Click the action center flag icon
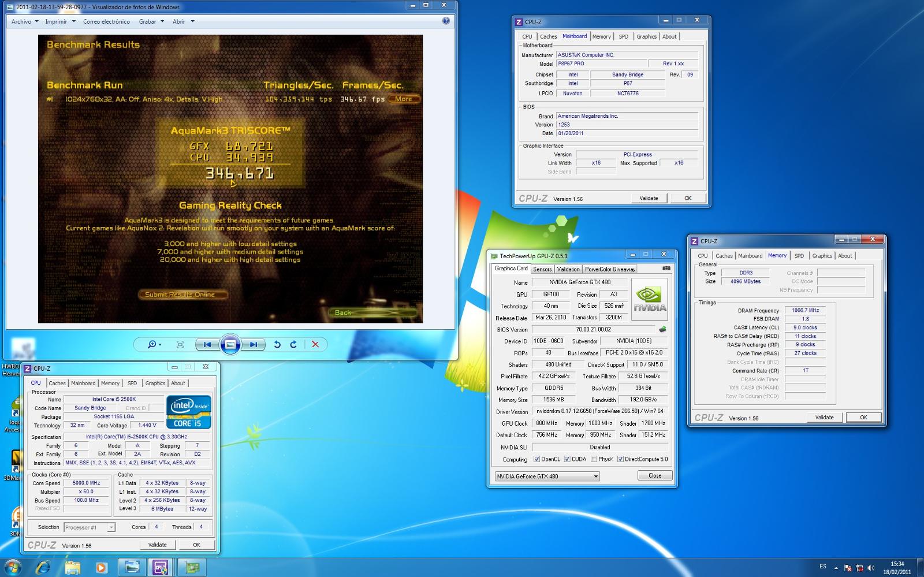Viewport: 924px width, 577px height. 847,568
